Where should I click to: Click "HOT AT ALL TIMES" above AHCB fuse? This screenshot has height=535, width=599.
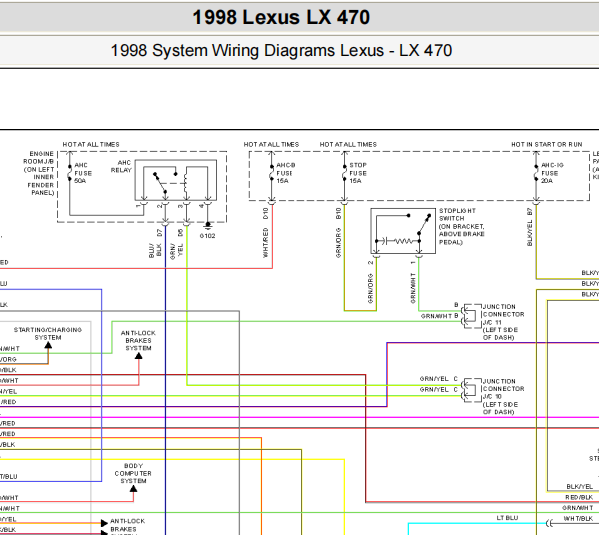[x=271, y=144]
